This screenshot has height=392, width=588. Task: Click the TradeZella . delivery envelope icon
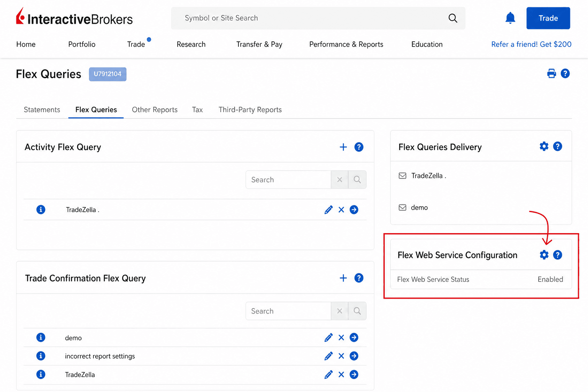[x=402, y=176]
